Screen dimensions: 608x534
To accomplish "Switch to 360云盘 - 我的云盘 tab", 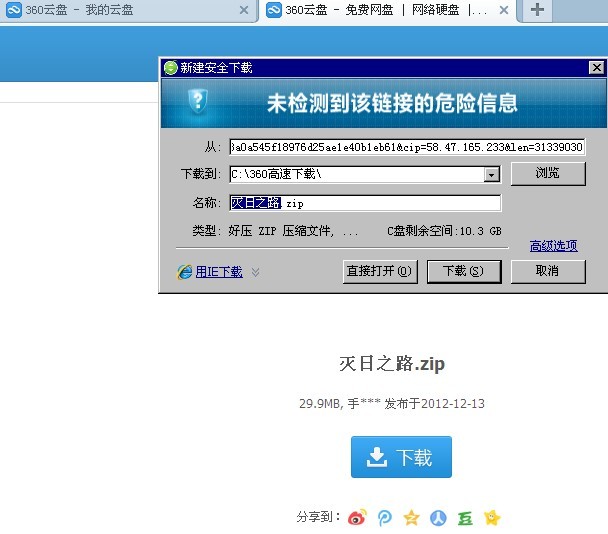I will tap(129, 10).
